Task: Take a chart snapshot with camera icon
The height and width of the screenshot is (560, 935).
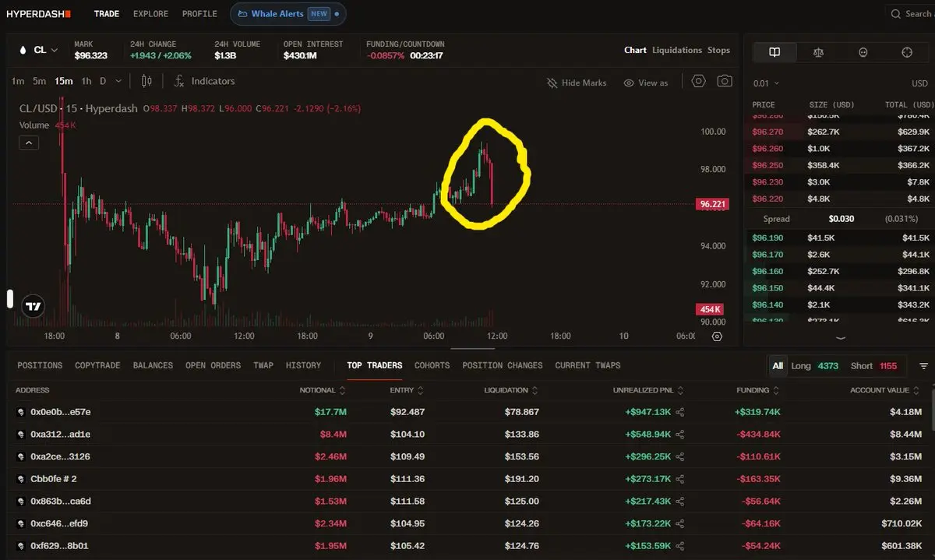Action: pos(725,81)
